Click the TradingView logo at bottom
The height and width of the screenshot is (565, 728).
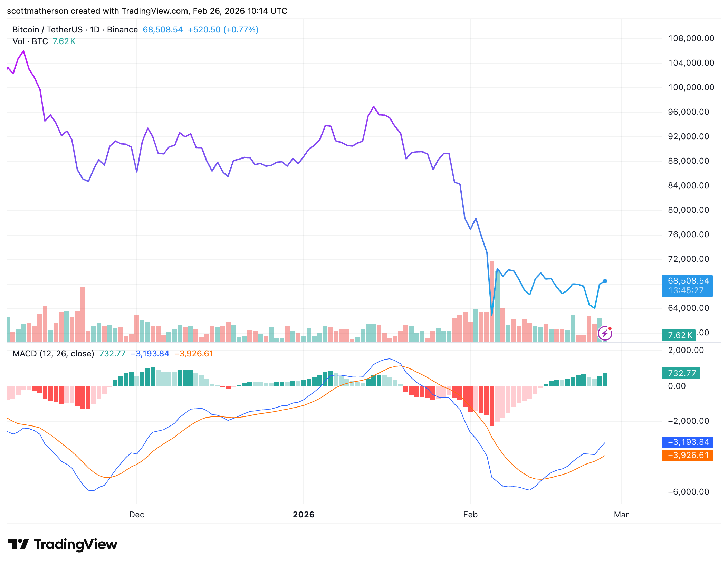pyautogui.click(x=63, y=544)
